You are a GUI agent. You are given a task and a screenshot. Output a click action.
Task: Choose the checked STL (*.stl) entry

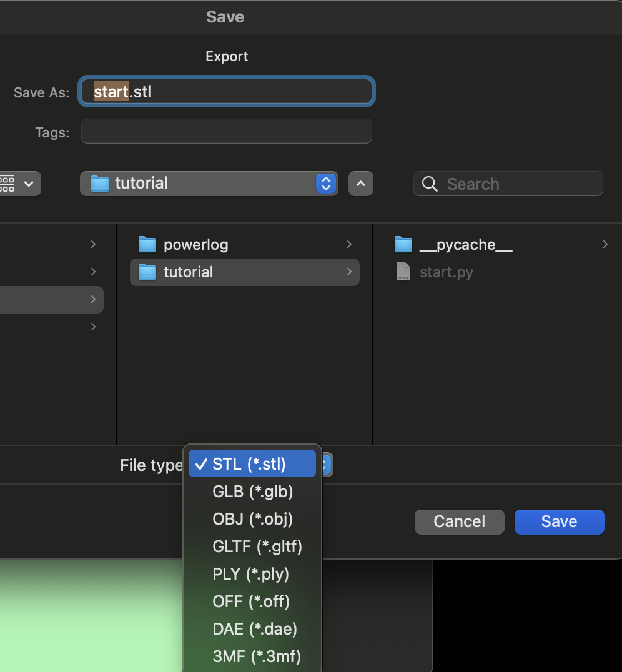[252, 463]
